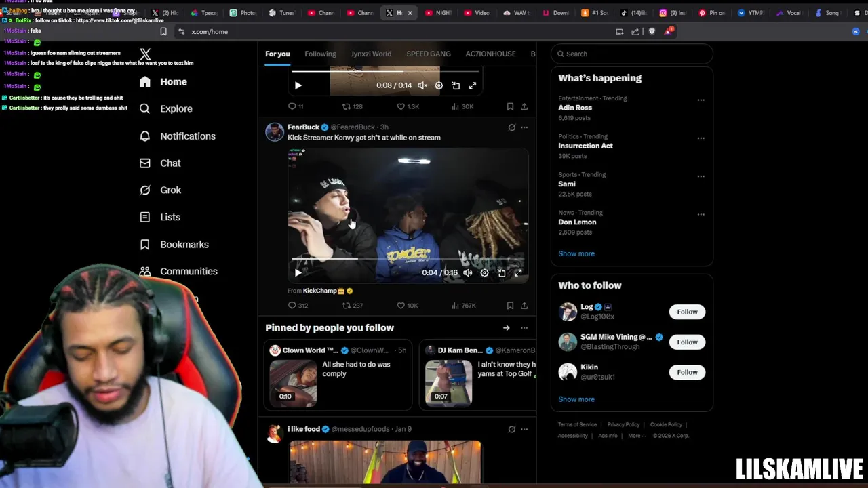Image resolution: width=868 pixels, height=488 pixels.
Task: Toggle picture-in-picture on FearBuck video
Action: [501, 272]
